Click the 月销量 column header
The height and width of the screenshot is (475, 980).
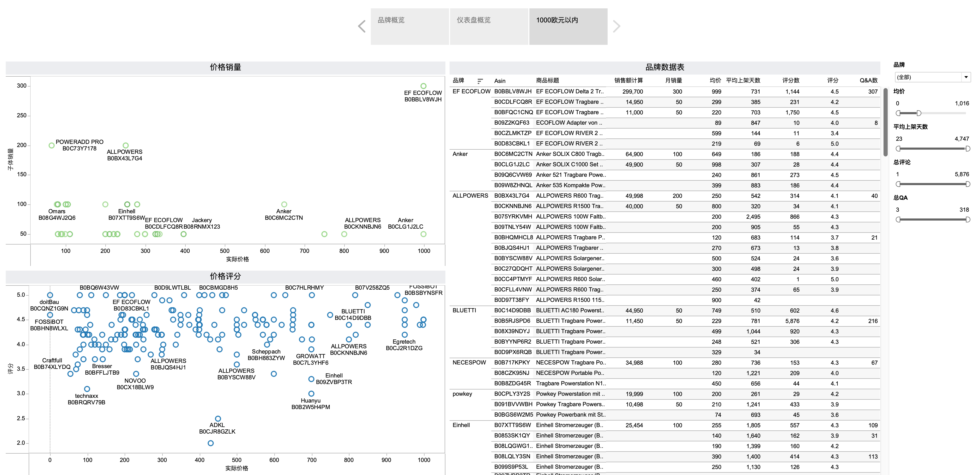coord(673,80)
